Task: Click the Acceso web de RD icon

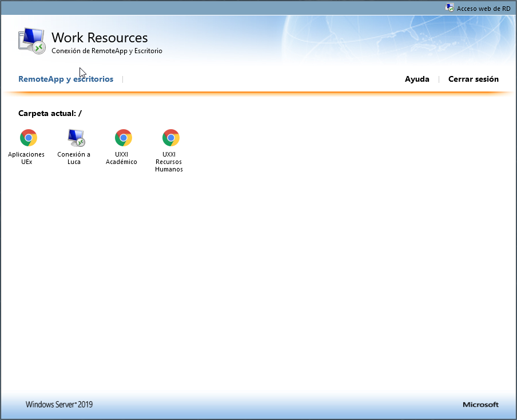Action: pyautogui.click(x=450, y=8)
